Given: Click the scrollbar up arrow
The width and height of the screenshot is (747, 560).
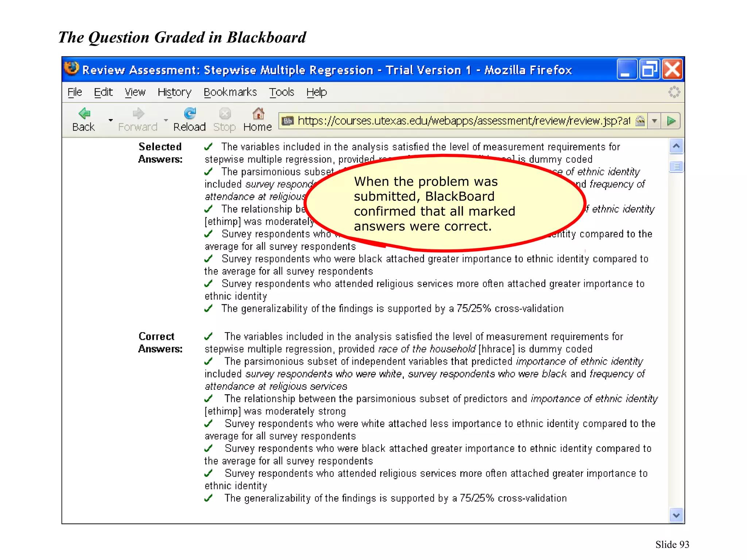Looking at the screenshot, I should click(676, 147).
